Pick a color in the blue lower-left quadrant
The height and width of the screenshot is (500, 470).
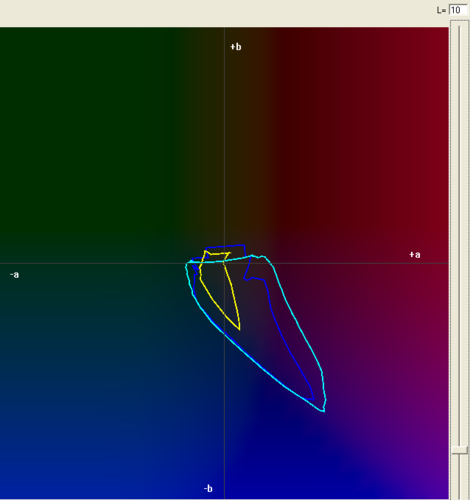100,400
